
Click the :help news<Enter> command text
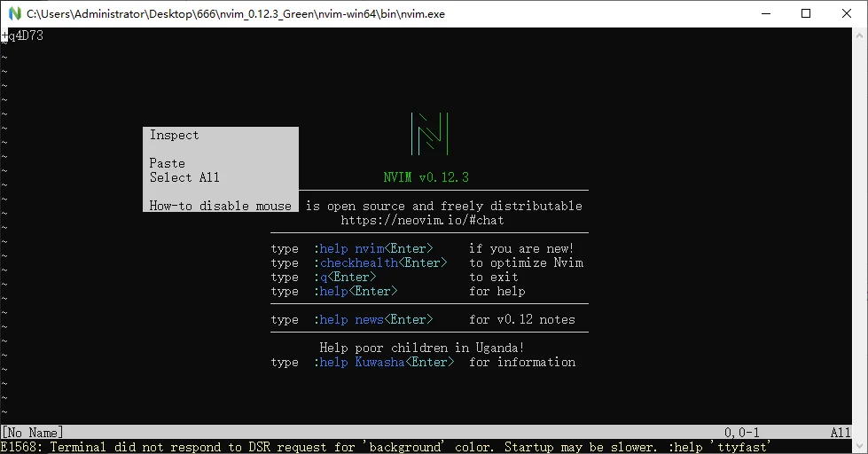[373, 319]
